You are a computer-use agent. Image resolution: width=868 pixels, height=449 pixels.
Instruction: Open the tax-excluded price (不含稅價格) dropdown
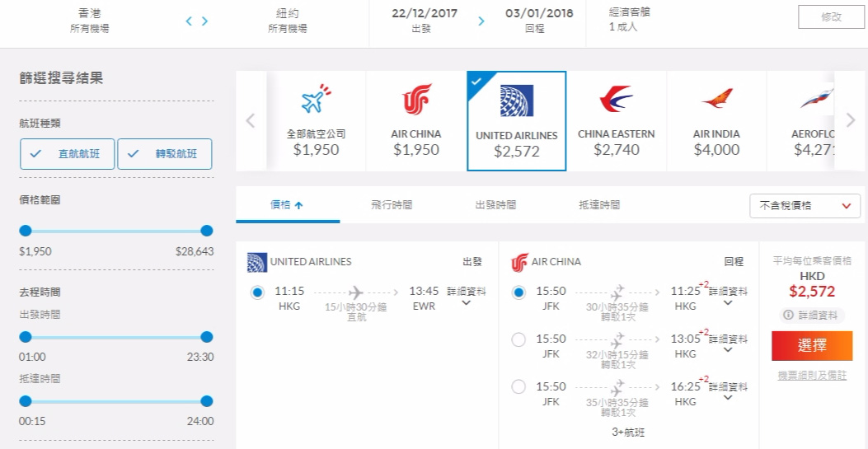click(805, 206)
